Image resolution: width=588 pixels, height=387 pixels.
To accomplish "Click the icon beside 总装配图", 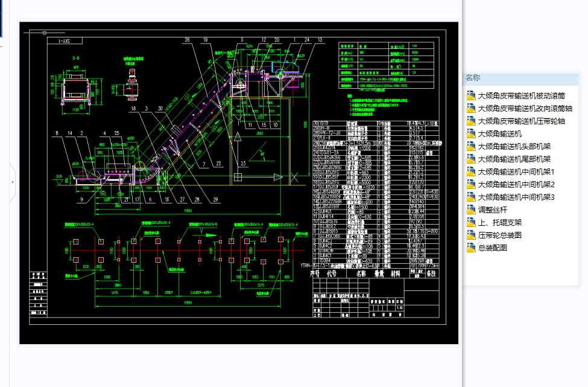I will tap(471, 248).
